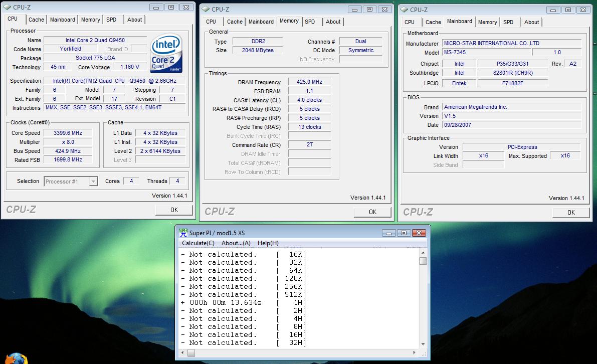Click the 1M result line 13.634s

[x=244, y=302]
